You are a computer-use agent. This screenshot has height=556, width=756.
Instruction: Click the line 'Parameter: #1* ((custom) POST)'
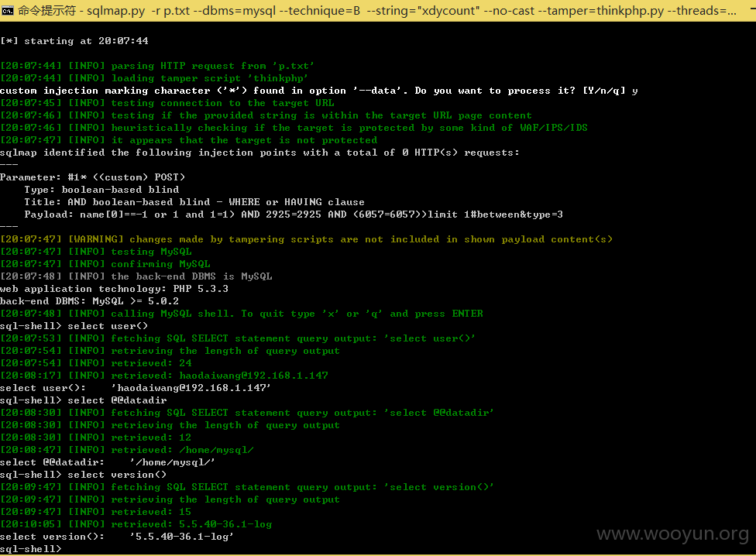tap(93, 177)
